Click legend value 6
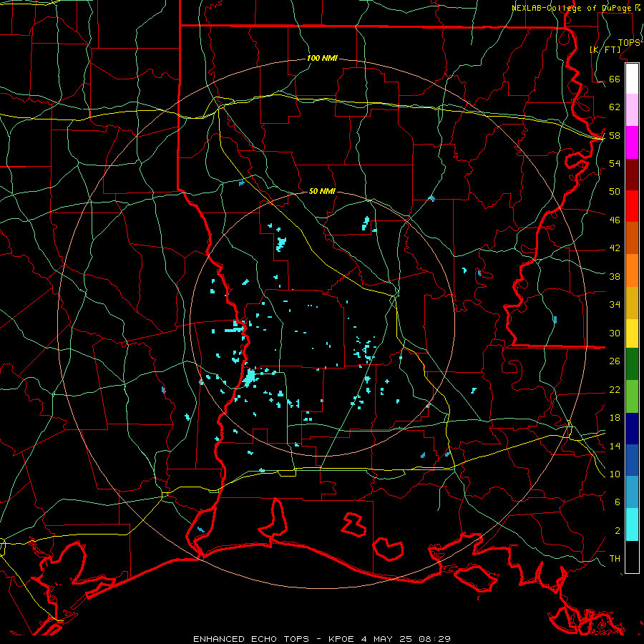 pos(617,502)
